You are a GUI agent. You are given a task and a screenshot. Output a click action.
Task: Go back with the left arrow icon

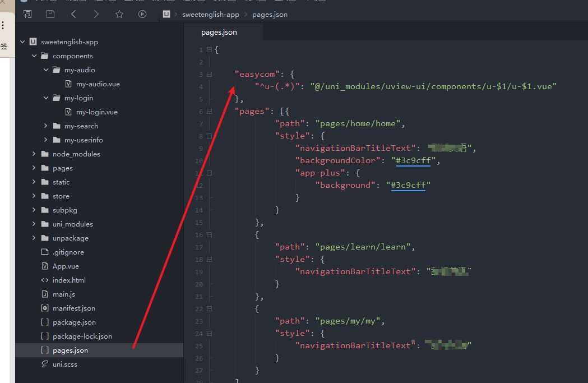pos(73,14)
